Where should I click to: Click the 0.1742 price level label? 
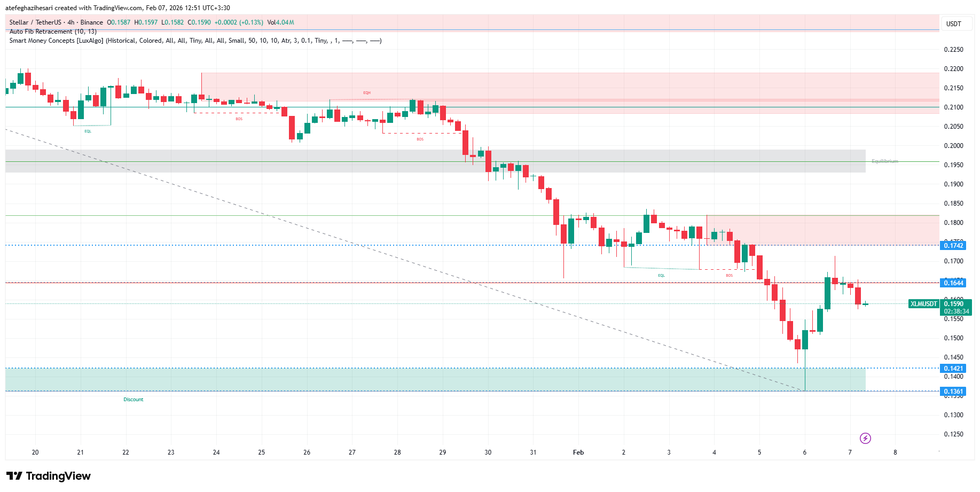tap(953, 246)
